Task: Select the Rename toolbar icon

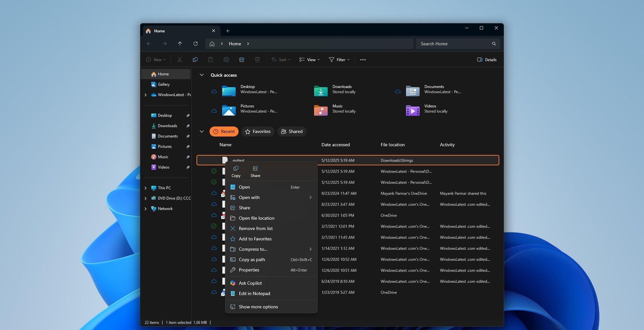Action: (x=226, y=60)
